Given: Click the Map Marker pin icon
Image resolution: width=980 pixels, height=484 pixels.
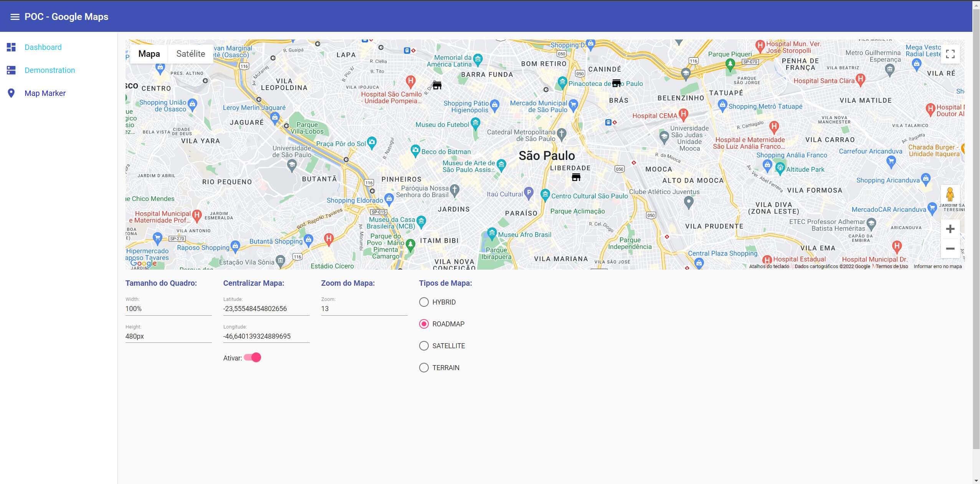Looking at the screenshot, I should point(11,93).
